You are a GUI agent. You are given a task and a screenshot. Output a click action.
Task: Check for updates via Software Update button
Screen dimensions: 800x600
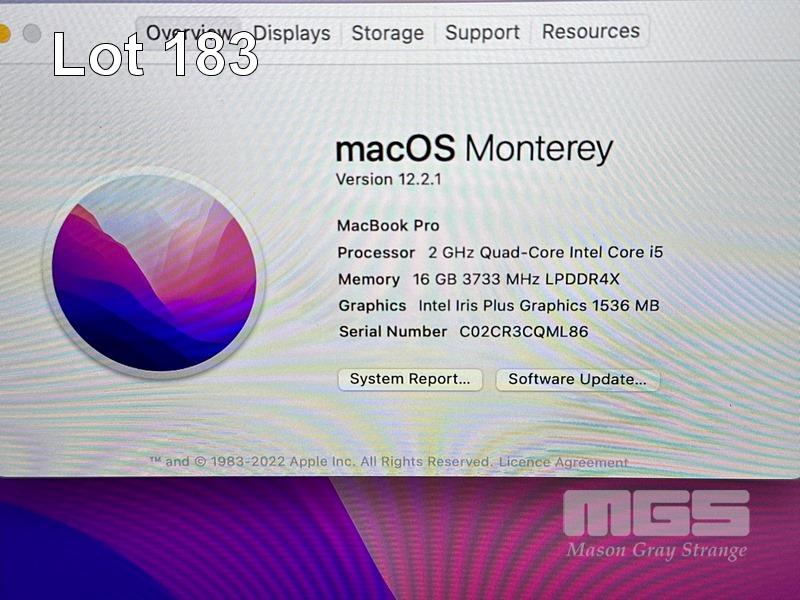coord(578,380)
